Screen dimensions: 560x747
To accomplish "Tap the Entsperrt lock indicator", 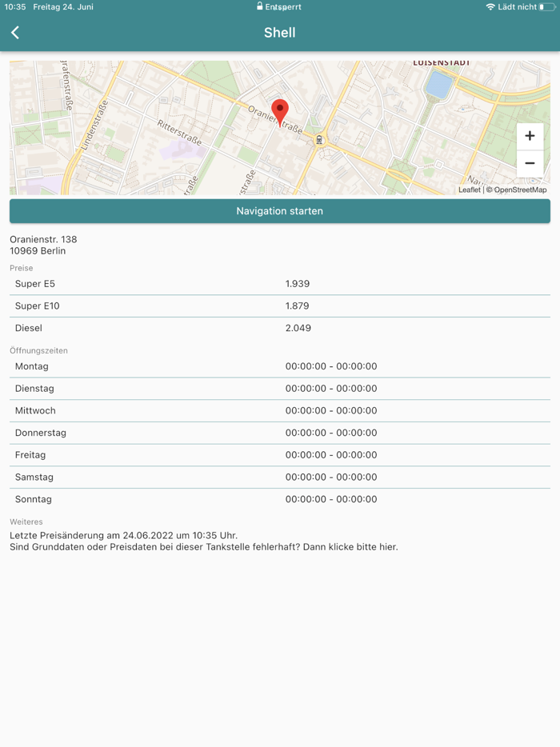I will click(x=279, y=6).
